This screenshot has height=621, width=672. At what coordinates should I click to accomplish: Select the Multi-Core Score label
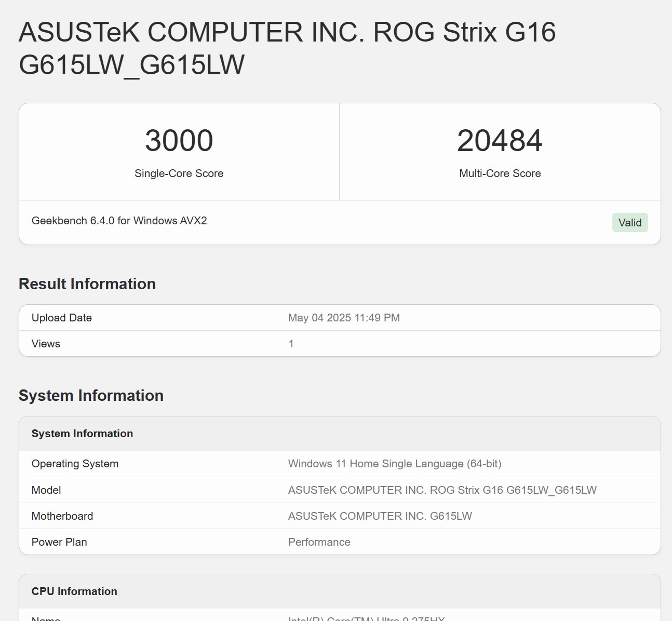point(500,173)
